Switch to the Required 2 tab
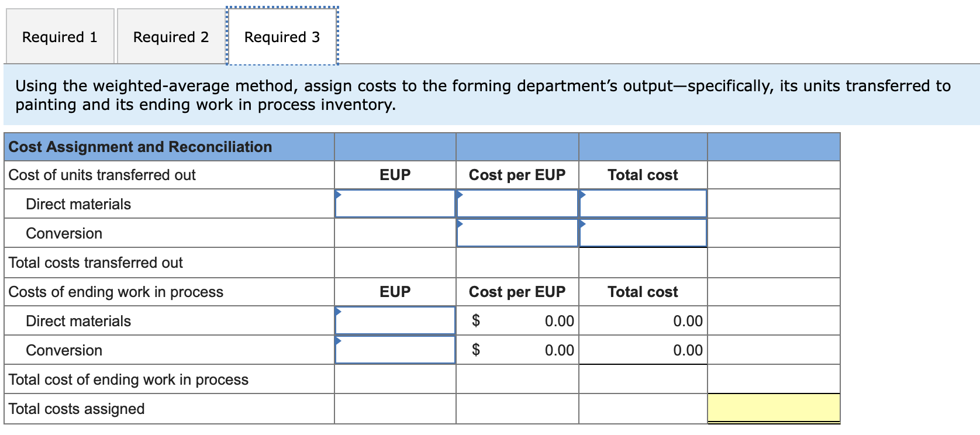This screenshot has width=980, height=435. 171,37
